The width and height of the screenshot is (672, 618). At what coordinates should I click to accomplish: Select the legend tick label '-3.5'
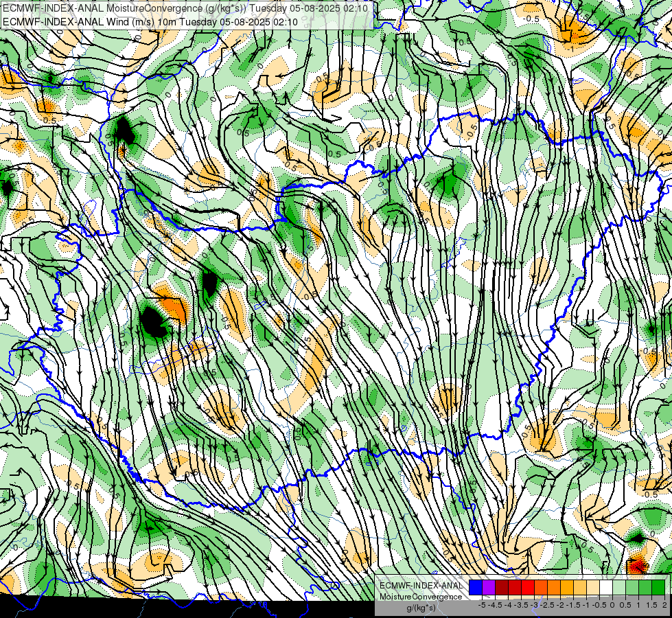(521, 605)
